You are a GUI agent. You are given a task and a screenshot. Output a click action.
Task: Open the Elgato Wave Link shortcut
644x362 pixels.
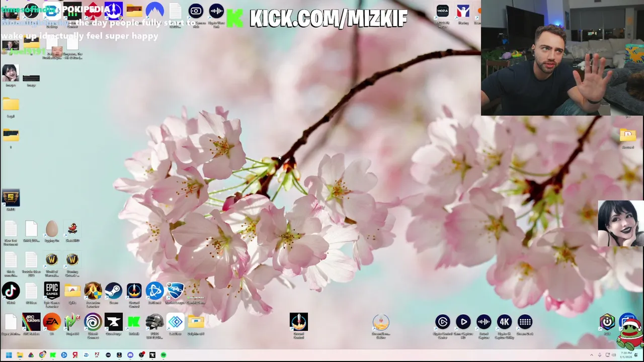click(216, 11)
